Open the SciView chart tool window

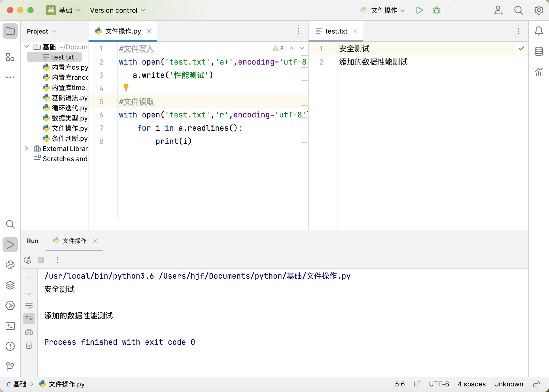(539, 72)
